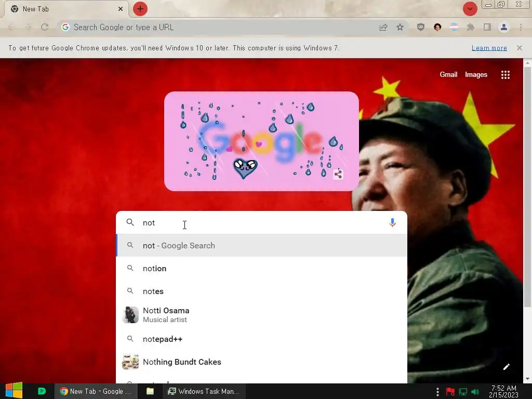Open the tab search dropdown arrow
This screenshot has height=399, width=532.
tap(470, 9)
